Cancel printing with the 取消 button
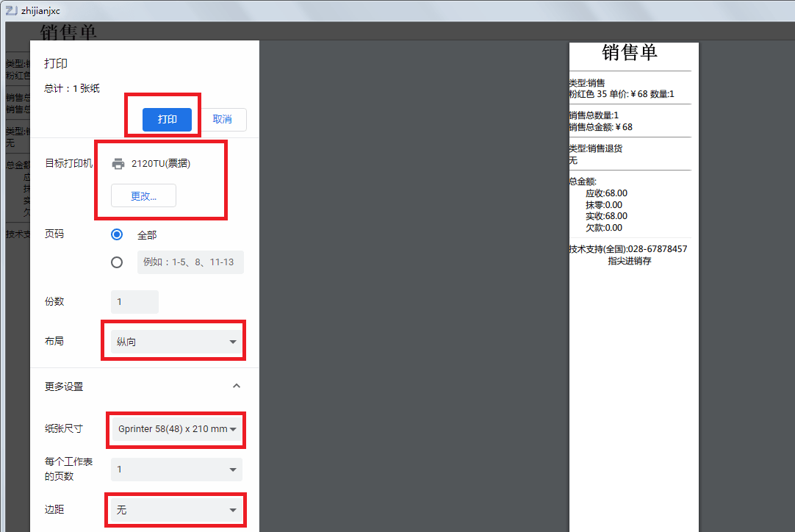The image size is (795, 532). [x=222, y=119]
